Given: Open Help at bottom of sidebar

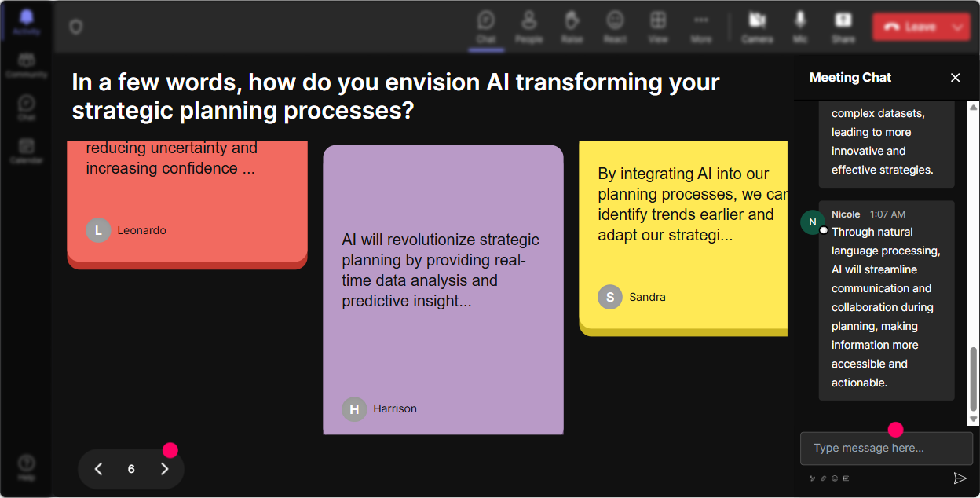Looking at the screenshot, I should [x=27, y=467].
